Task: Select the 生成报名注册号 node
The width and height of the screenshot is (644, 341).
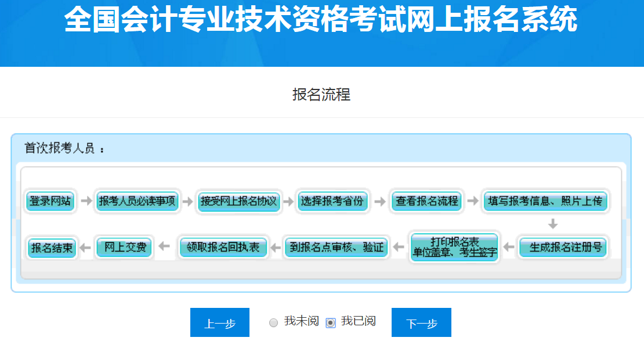Action: click(563, 247)
